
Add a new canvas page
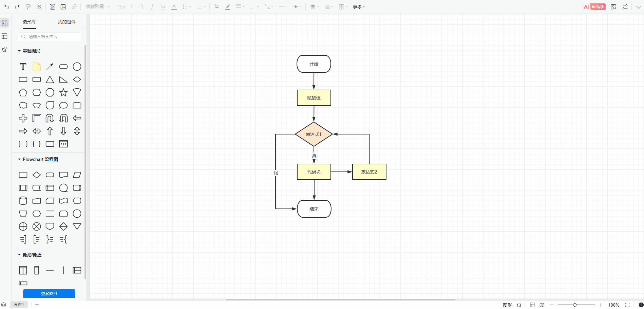(x=37, y=305)
